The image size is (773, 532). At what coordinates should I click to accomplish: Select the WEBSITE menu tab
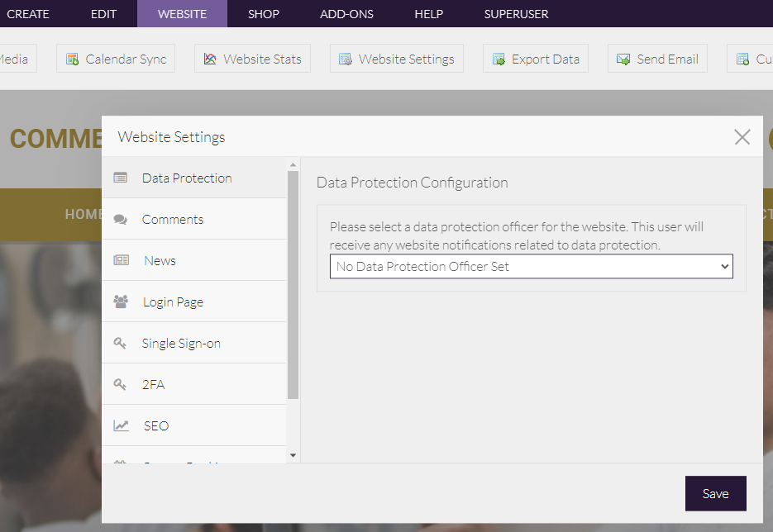point(182,14)
